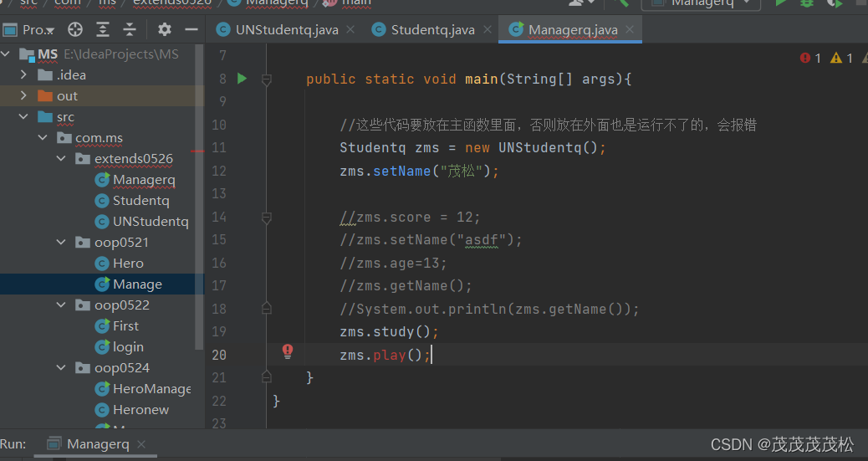Switch to the UNStudentq.java tab

(x=287, y=30)
